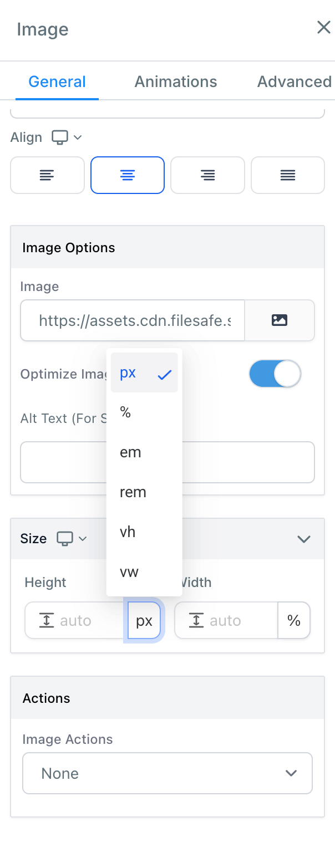Toggle the Optimize Image switch off

pos(275,374)
